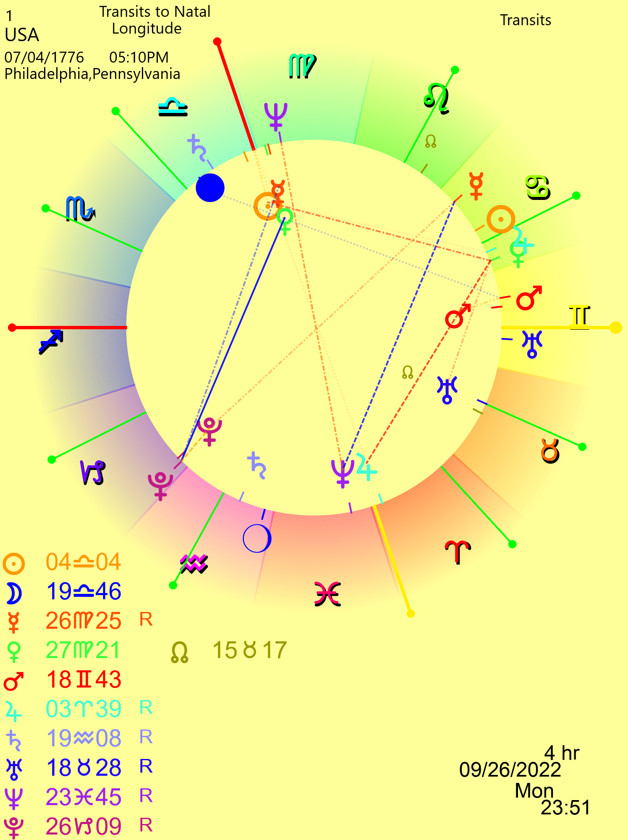
Task: Select the Sun symbol in the legend list
Action: [x=13, y=564]
